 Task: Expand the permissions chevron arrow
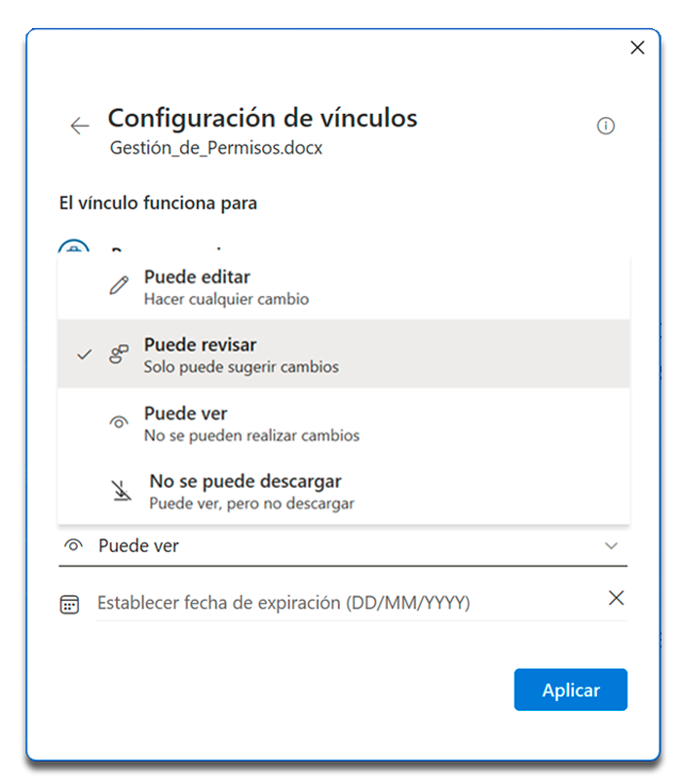click(611, 546)
